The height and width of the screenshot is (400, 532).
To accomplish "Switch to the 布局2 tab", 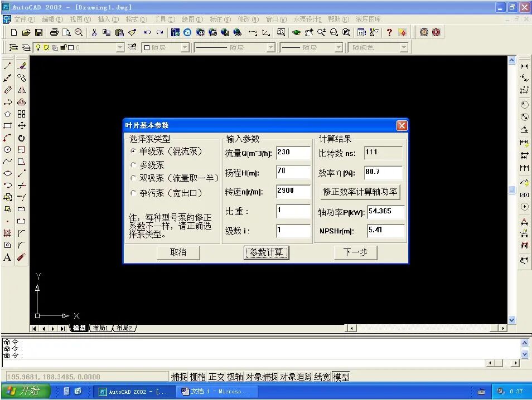I will tap(124, 328).
